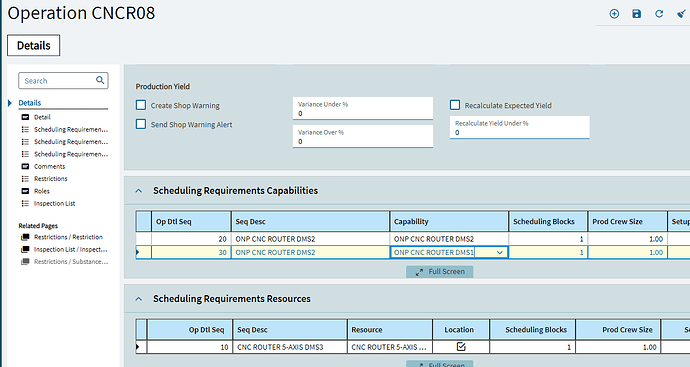Select Details heading in navigation tree
The width and height of the screenshot is (690, 367).
click(x=29, y=103)
